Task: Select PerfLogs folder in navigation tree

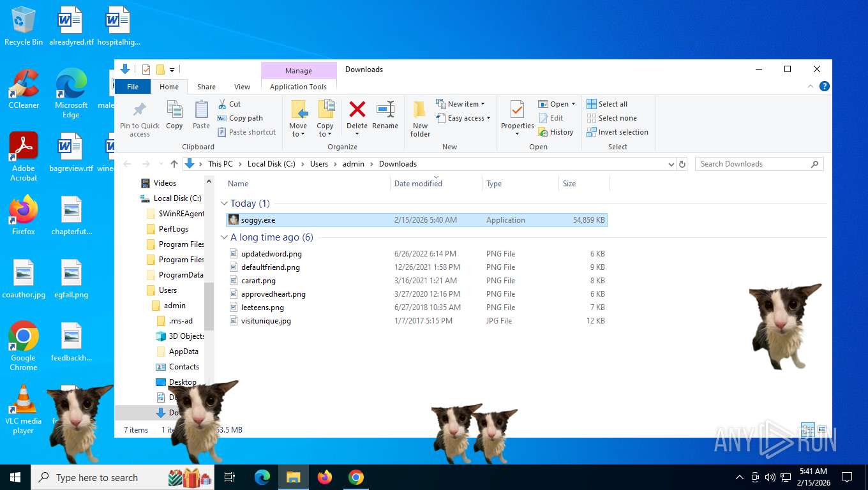Action: [x=173, y=229]
